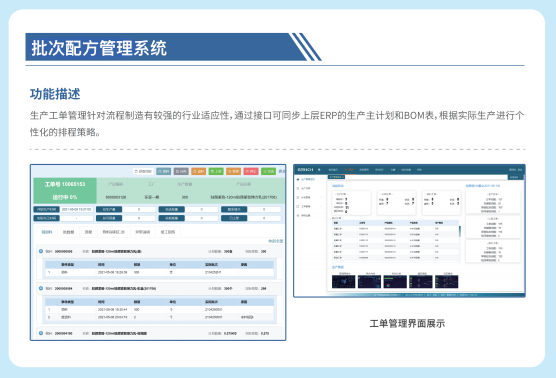The height and width of the screenshot is (378, 556).
Task: Click the home icon in dashboard sidebar
Action: pos(298,179)
